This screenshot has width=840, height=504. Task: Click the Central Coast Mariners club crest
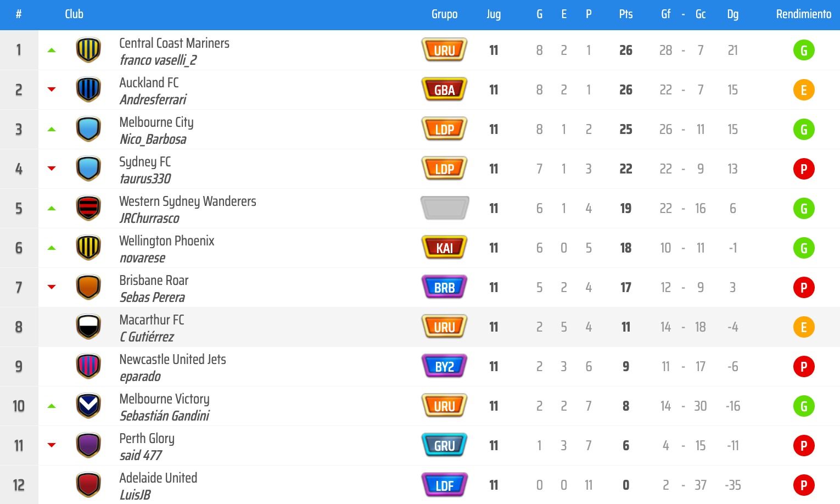pos(88,50)
